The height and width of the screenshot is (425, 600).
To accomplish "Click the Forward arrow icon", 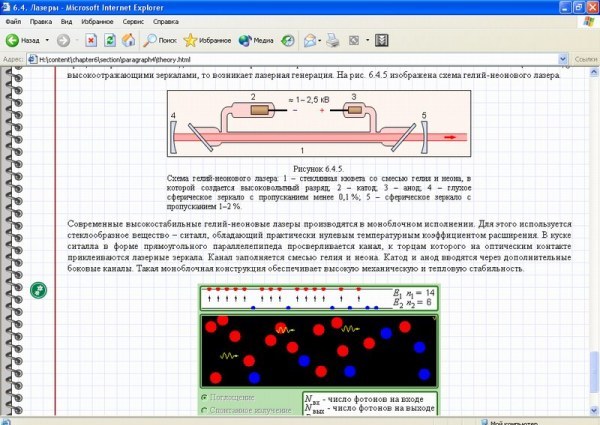I will (x=64, y=40).
